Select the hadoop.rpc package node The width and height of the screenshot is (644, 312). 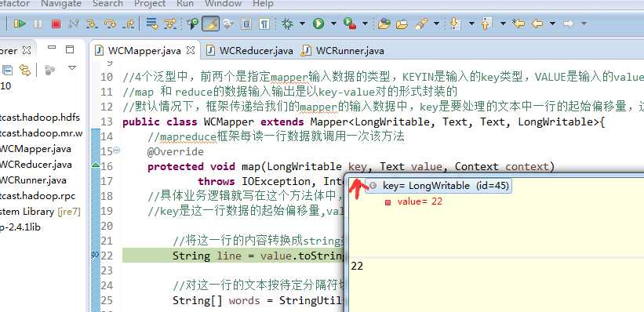(x=38, y=196)
